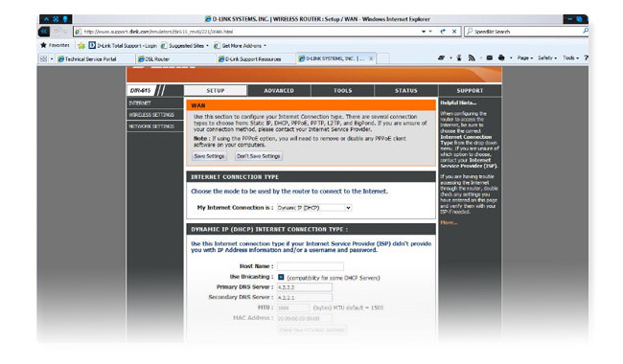Open the STATUS tab of the router
This screenshot has height=364, width=623.
pos(406,90)
